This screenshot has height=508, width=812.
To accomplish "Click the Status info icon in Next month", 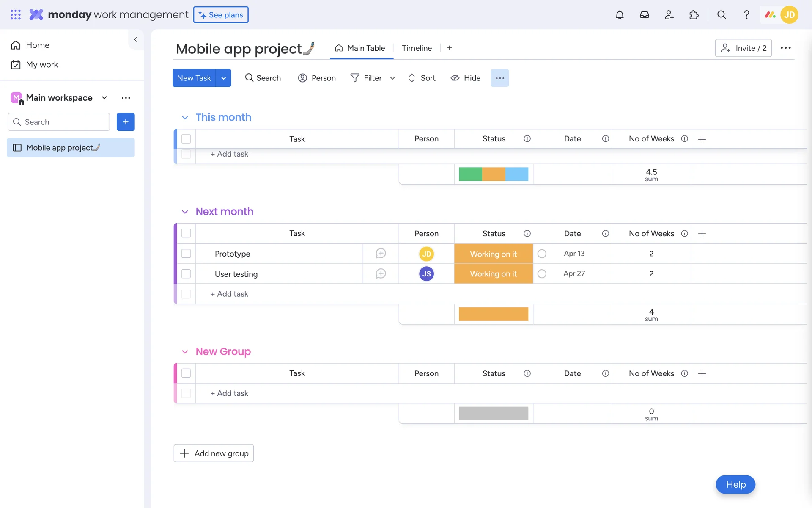I will pyautogui.click(x=527, y=234).
